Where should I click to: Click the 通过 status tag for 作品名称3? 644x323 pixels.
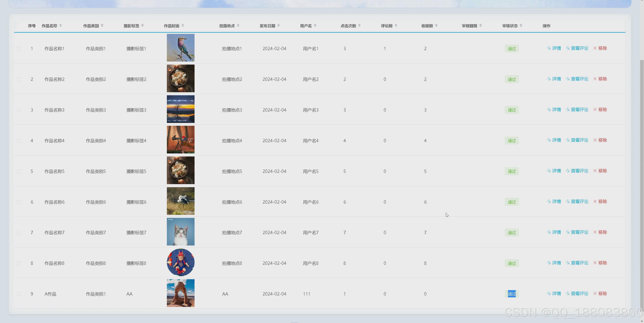[x=512, y=110]
